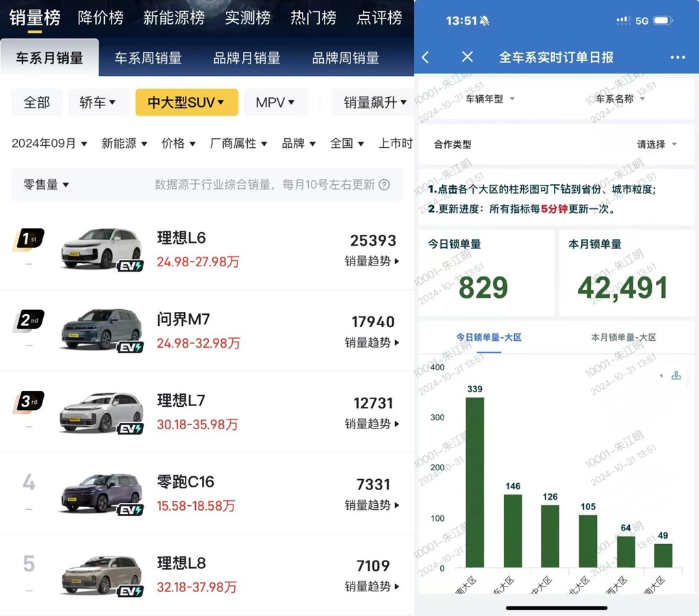Open the 价格 filter dropdown
Image resolution: width=699 pixels, height=616 pixels.
click(178, 144)
